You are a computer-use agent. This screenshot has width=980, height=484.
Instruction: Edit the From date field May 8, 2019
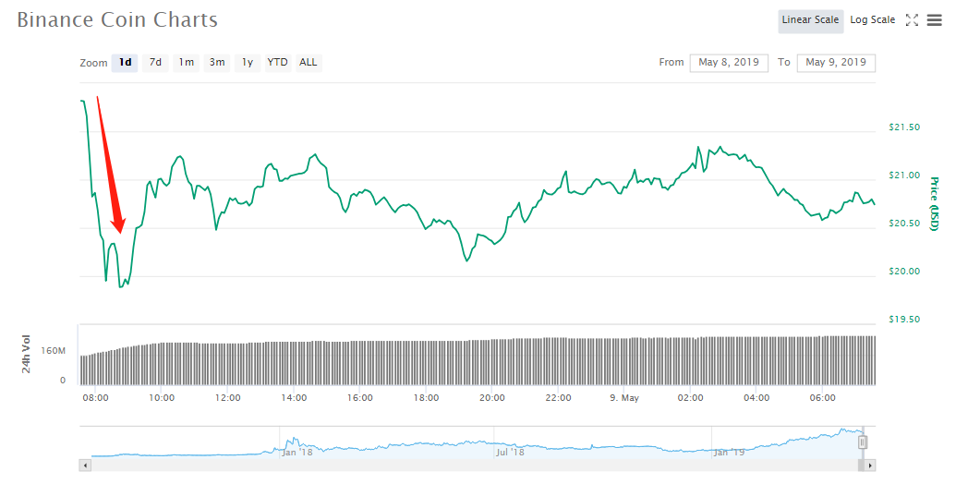[x=729, y=63]
